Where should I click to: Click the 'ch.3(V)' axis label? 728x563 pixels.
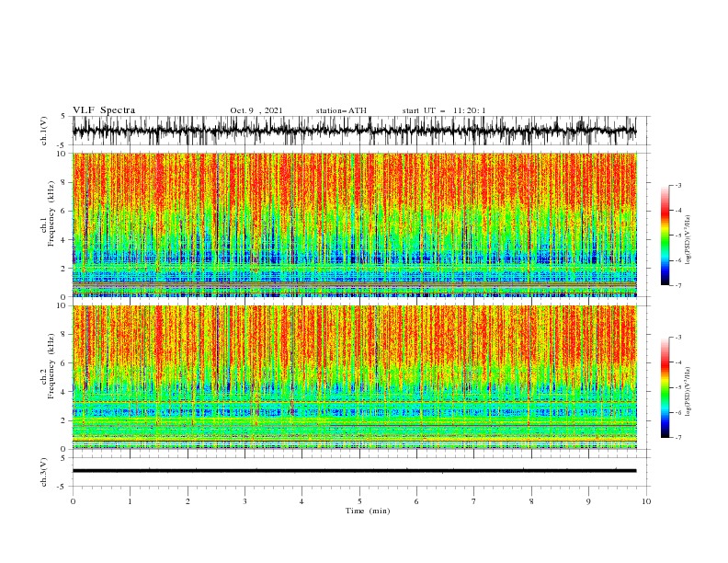44,472
